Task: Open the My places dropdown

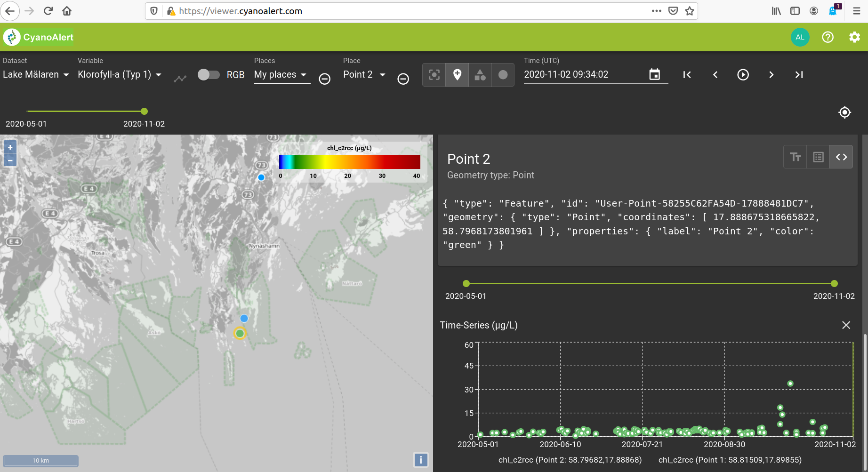Action: click(281, 74)
